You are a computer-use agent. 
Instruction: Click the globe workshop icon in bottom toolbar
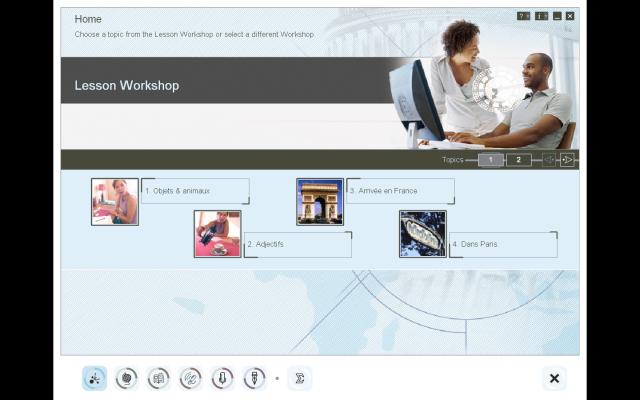click(x=127, y=378)
